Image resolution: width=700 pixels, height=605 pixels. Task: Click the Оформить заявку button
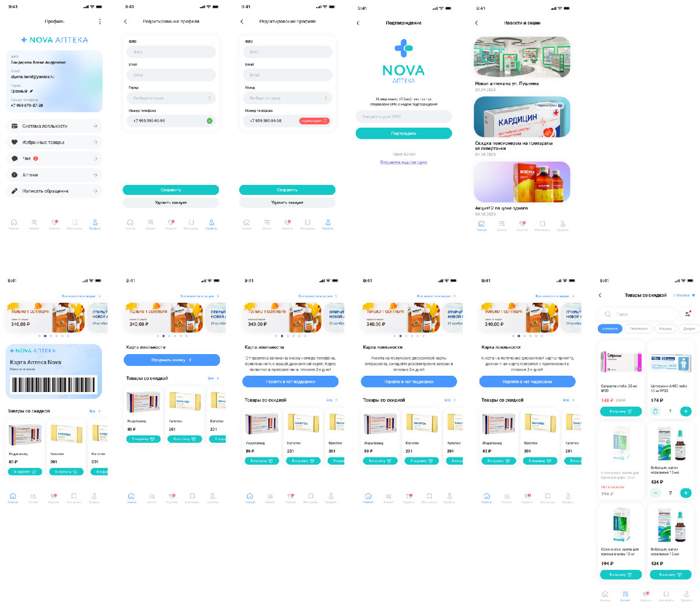click(x=171, y=360)
